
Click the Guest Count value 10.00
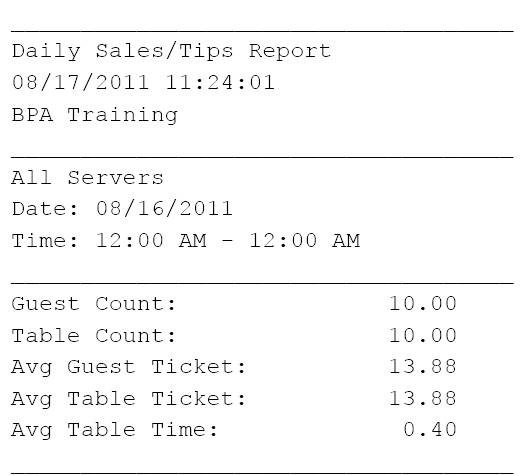423,303
